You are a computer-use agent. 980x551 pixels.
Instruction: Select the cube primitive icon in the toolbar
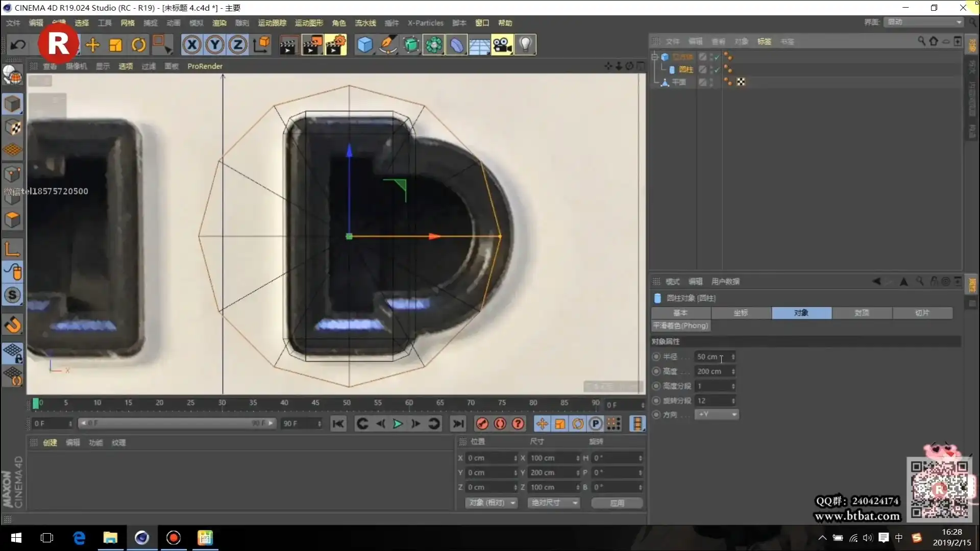(365, 44)
